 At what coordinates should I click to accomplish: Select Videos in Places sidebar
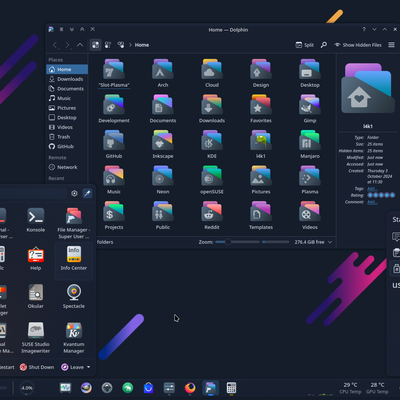point(67,127)
